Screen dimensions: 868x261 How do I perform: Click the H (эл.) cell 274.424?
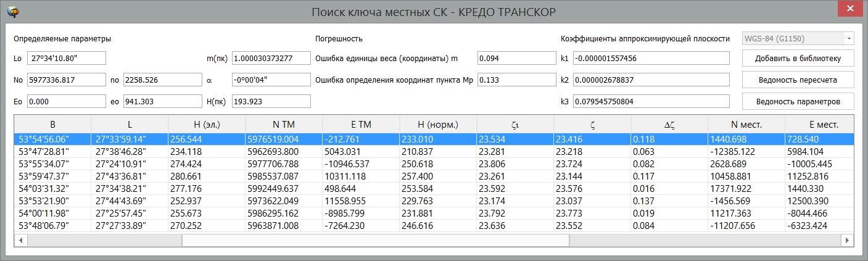[x=207, y=165]
